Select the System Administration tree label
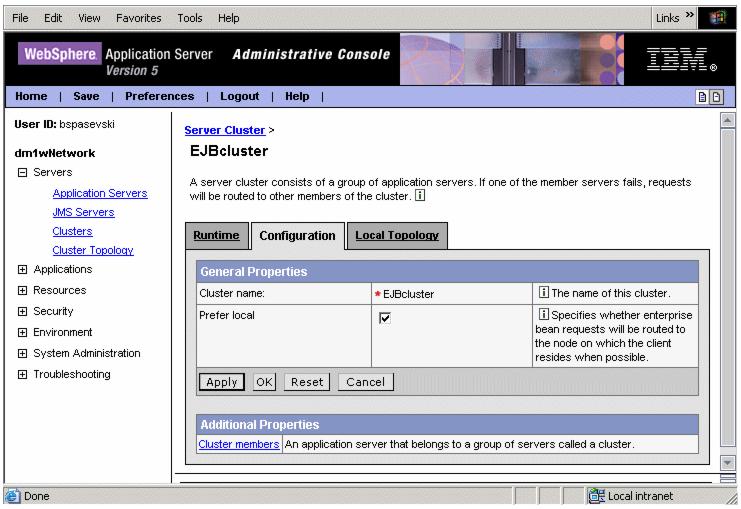 click(x=86, y=353)
